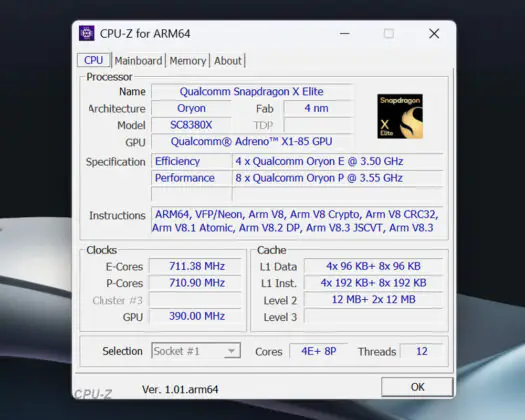Click the disabled maximize window icon
Screen dimensions: 525x420
tap(389, 33)
